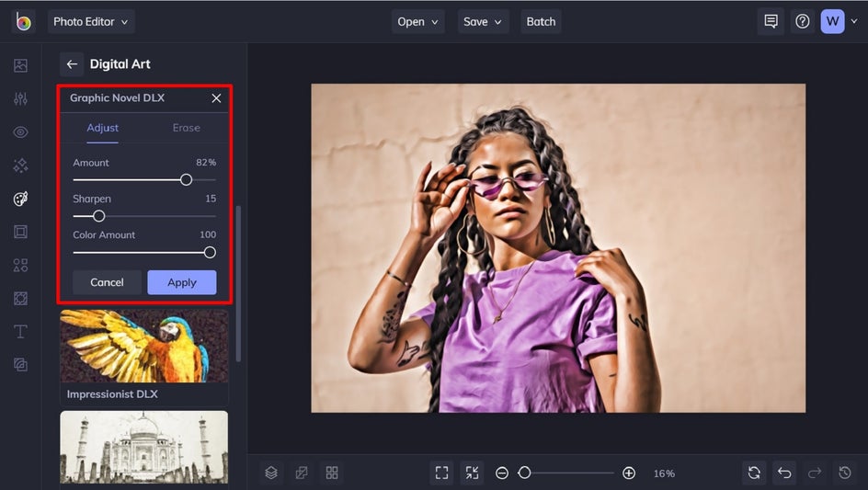Screen dimensions: 868x490
Task: Click the BeFunky logo icon
Action: pos(23,21)
